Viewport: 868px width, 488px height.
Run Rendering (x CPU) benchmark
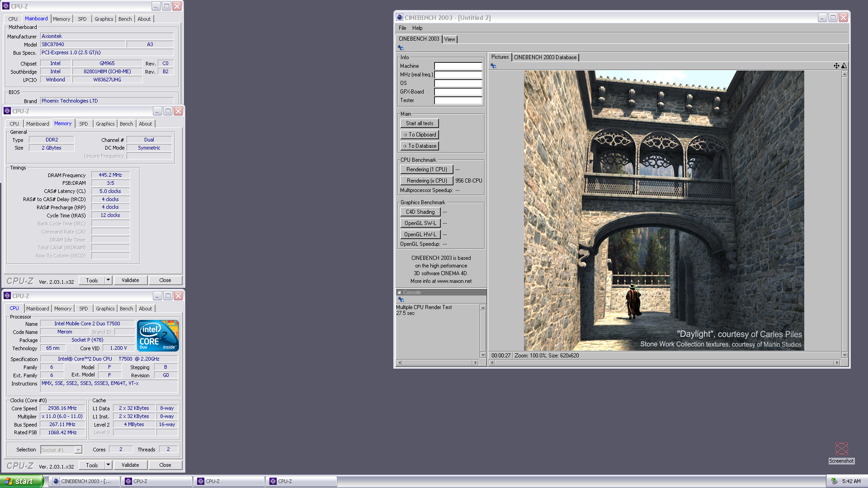[427, 181]
